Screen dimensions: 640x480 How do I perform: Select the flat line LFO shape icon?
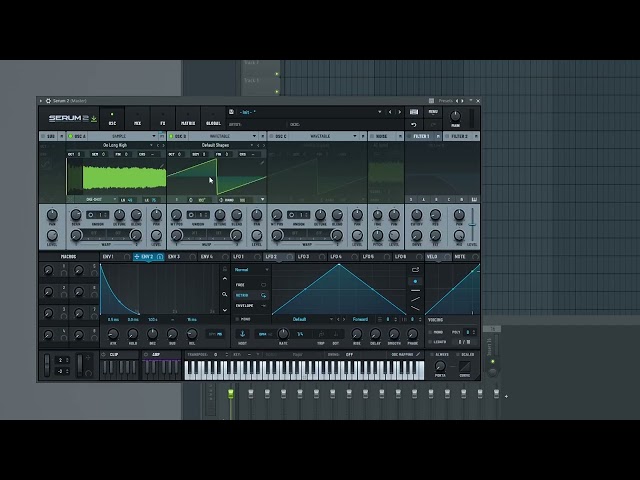coord(416,291)
